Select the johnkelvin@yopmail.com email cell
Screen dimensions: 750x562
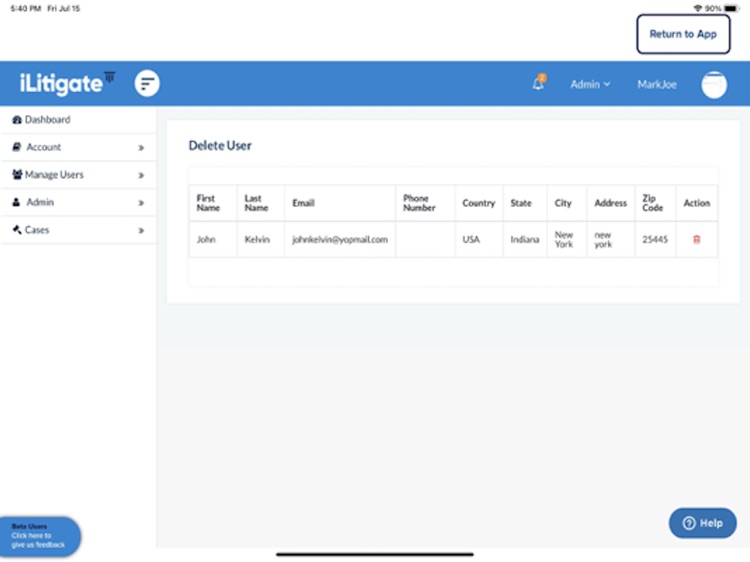[x=340, y=240]
